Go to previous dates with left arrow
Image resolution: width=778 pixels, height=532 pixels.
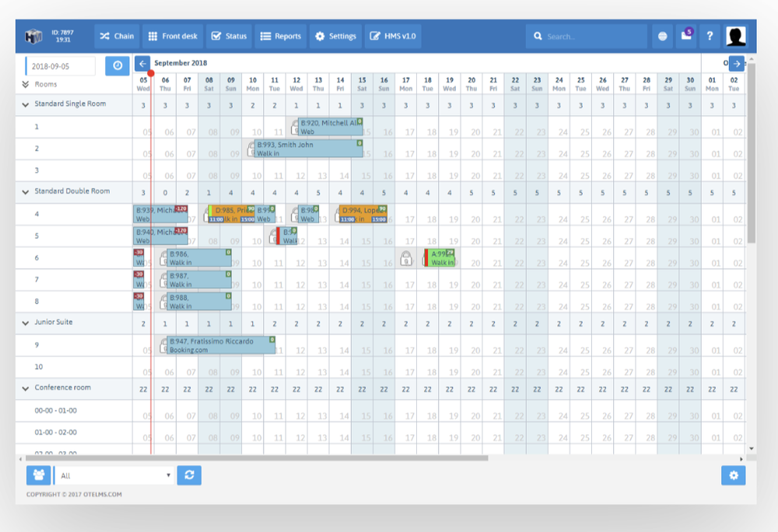tap(142, 64)
